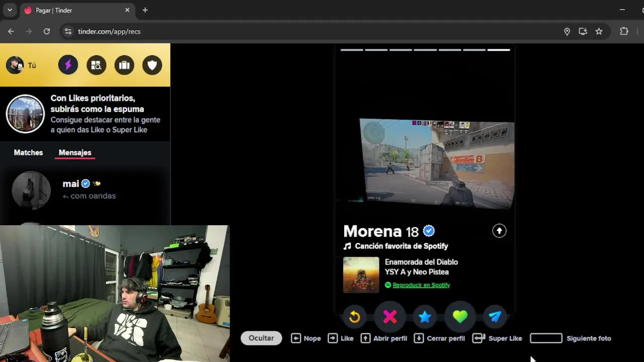Screen dimensions: 644x362
Task: Click the purple Boost lightning icon
Action: 68,65
